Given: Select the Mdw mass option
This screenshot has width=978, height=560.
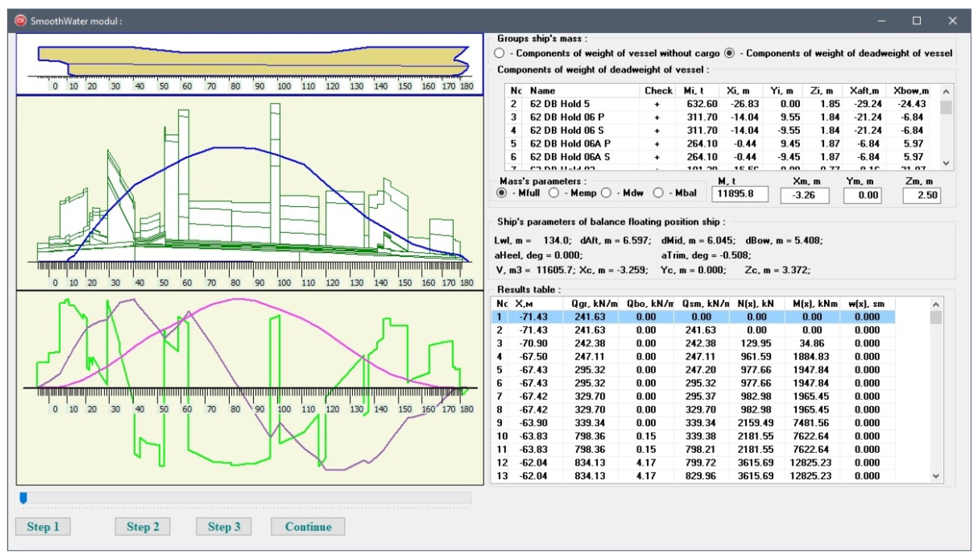Looking at the screenshot, I should (606, 193).
